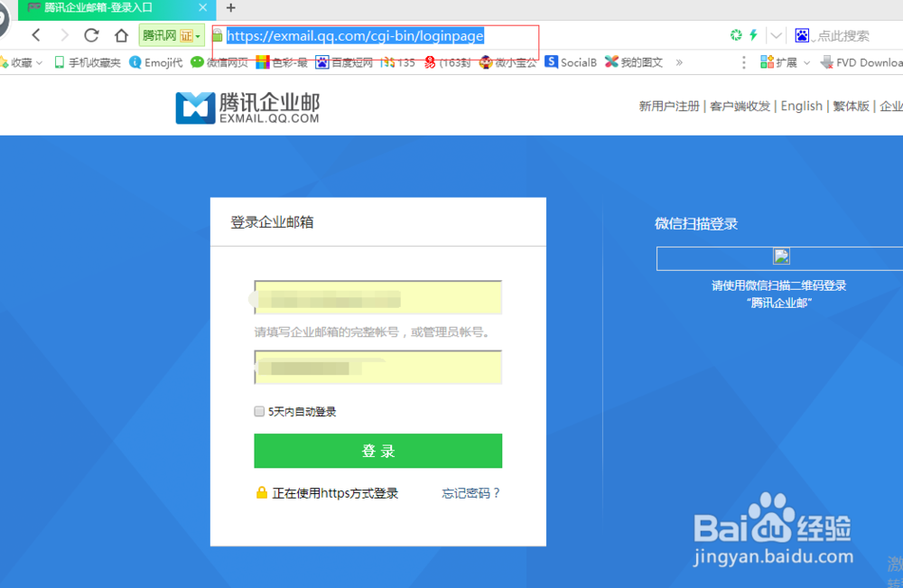Open the SocialB bookmark
This screenshot has width=903, height=588.
click(571, 62)
